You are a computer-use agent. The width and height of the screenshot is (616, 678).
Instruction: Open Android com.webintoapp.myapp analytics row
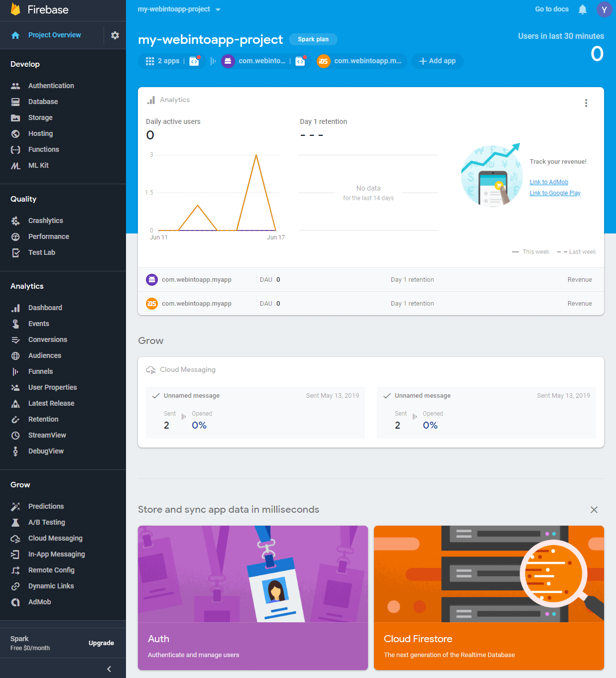[371, 280]
